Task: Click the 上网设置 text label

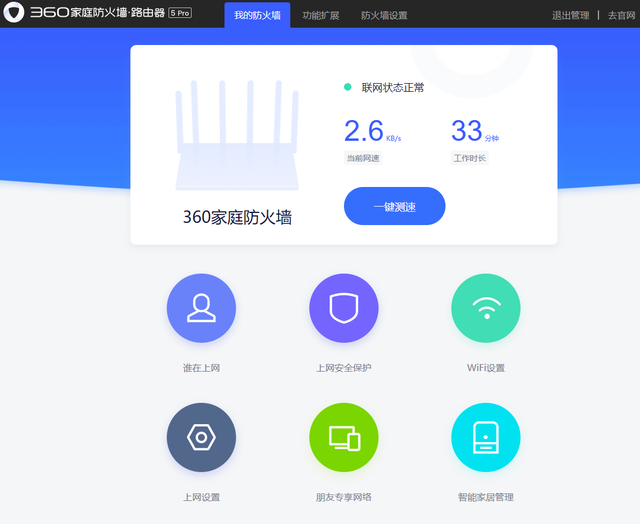Action: pyautogui.click(x=201, y=497)
